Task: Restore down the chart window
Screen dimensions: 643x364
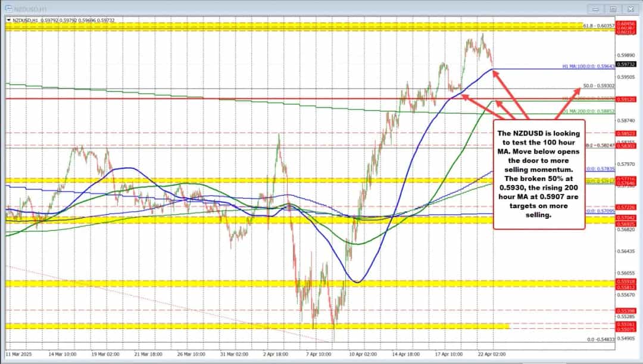Action: click(x=611, y=10)
